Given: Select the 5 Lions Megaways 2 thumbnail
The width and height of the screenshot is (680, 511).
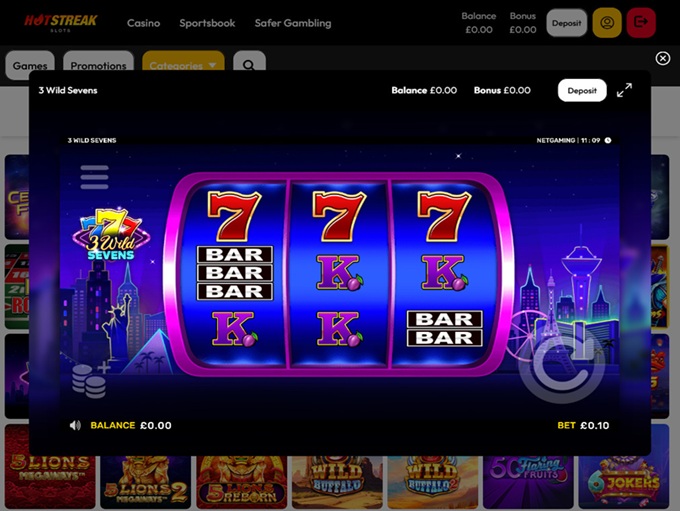Looking at the screenshot, I should point(146,482).
